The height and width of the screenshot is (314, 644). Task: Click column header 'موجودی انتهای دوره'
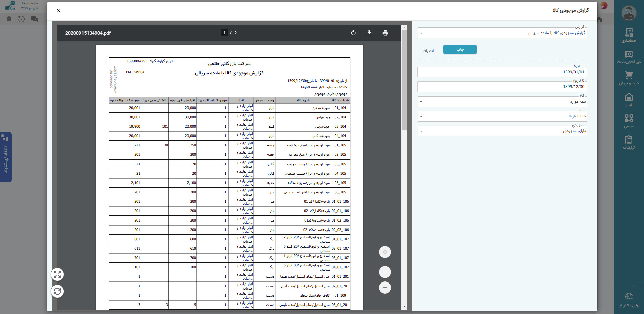[125, 100]
